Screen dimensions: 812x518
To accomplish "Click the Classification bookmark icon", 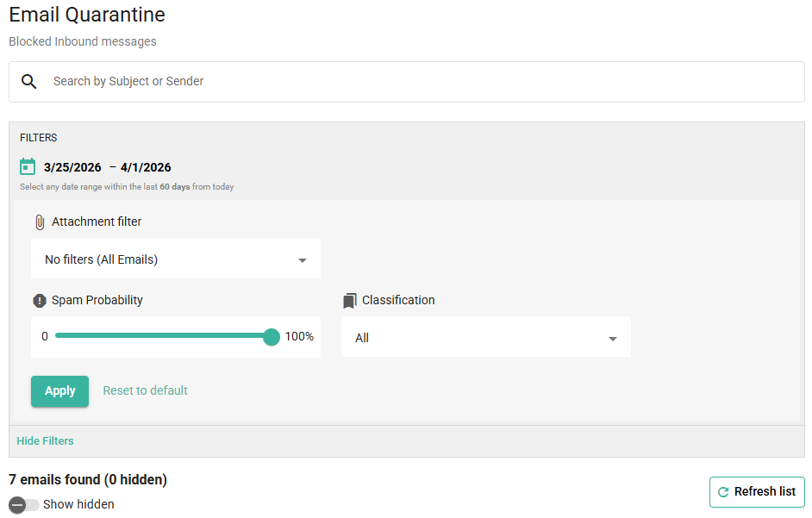I will coord(349,301).
